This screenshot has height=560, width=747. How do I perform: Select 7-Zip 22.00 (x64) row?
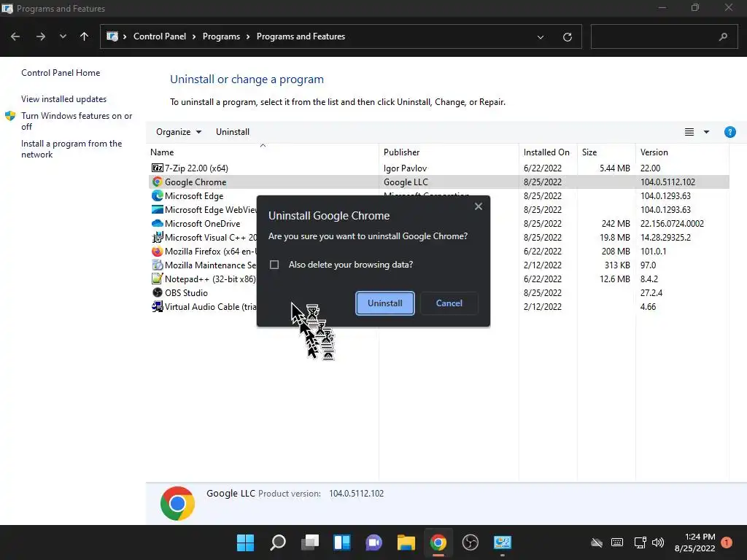[x=438, y=168]
